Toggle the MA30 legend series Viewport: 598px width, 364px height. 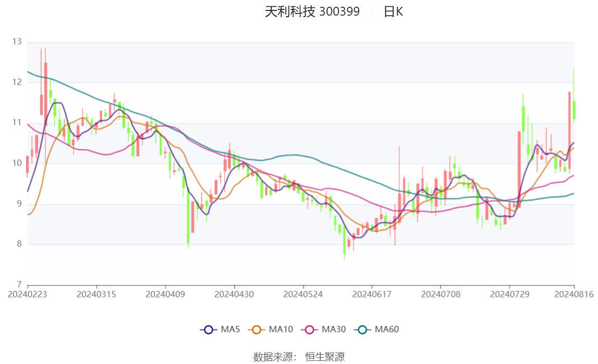323,329
